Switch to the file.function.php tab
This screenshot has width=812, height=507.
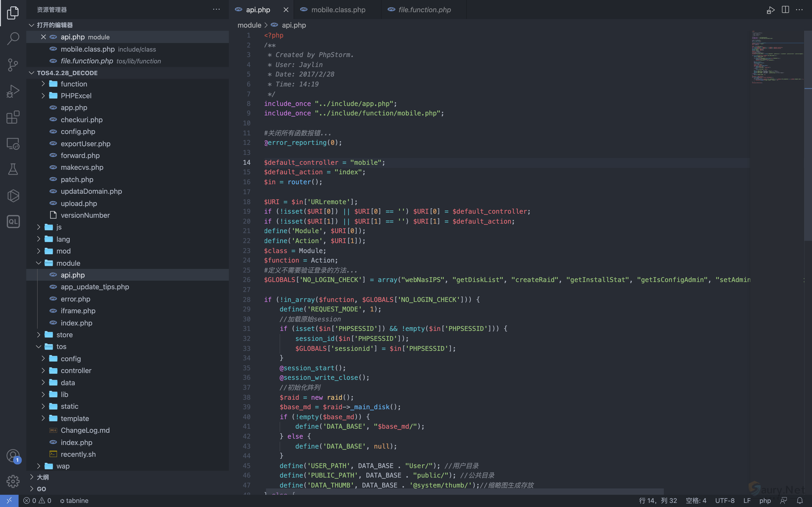click(x=424, y=10)
